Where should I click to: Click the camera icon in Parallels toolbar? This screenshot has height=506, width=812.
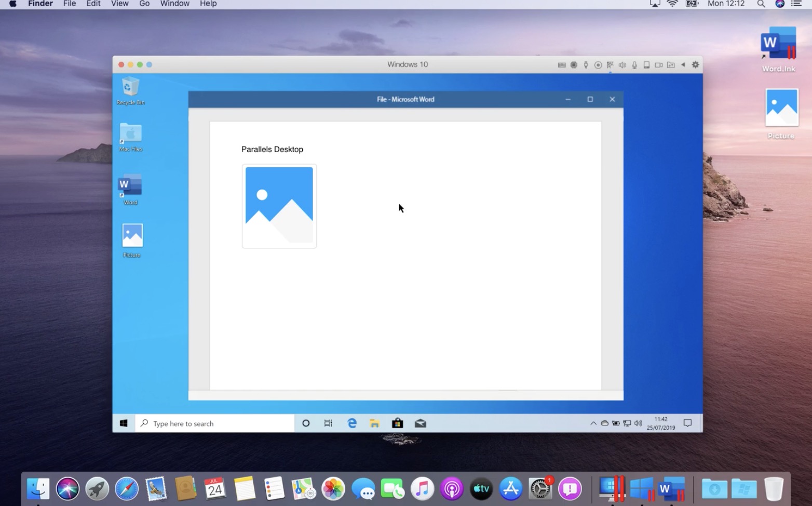pyautogui.click(x=658, y=65)
